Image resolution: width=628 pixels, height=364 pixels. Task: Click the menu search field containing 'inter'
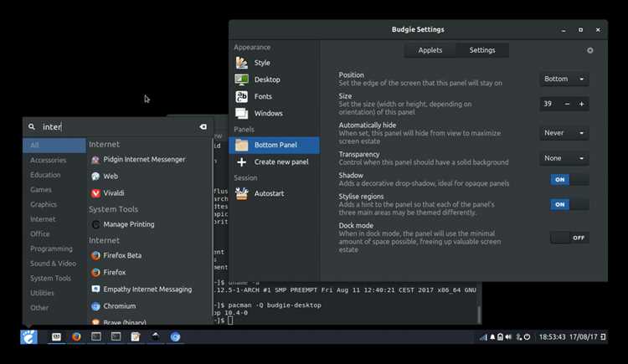click(x=116, y=127)
